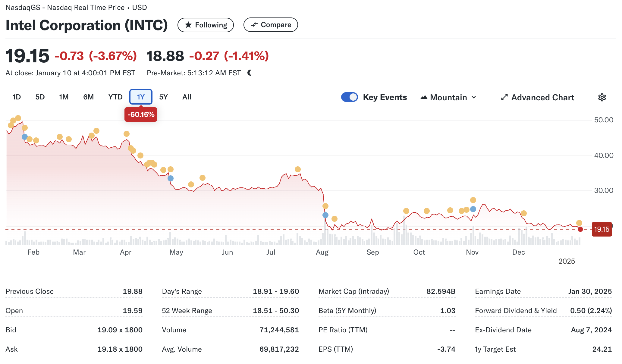Click the star icon in Following button
This screenshot has width=622, height=364.
coord(188,25)
